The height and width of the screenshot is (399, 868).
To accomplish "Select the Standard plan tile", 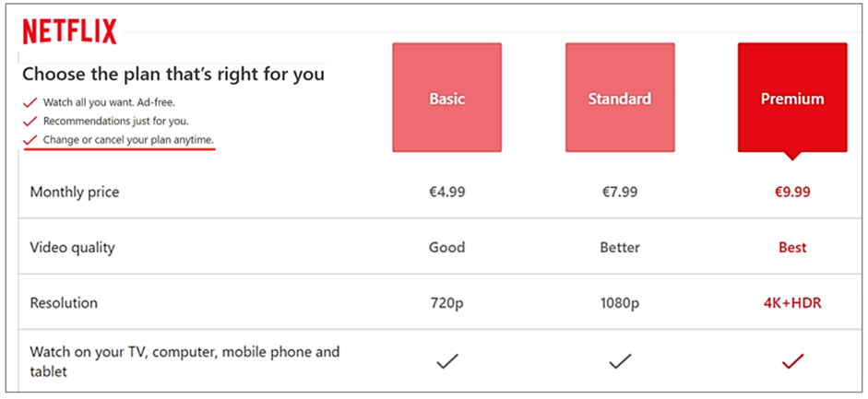I will [x=620, y=98].
